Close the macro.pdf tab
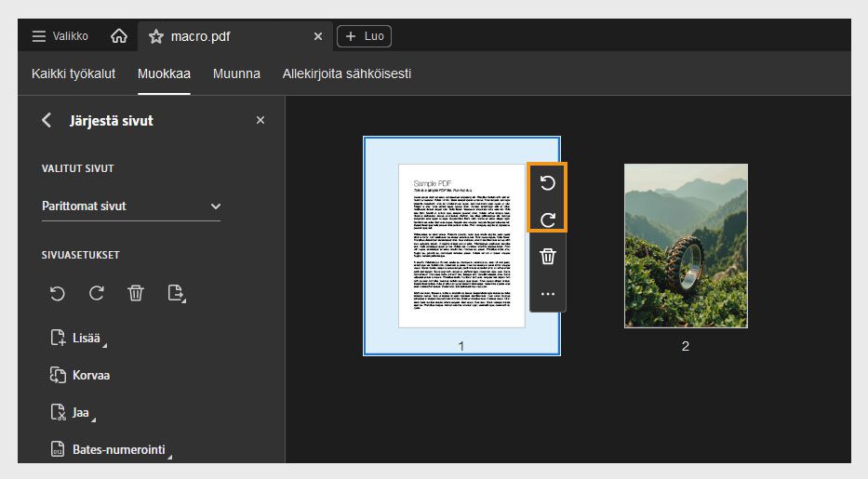Screen dimensions: 868x479 click(318, 36)
